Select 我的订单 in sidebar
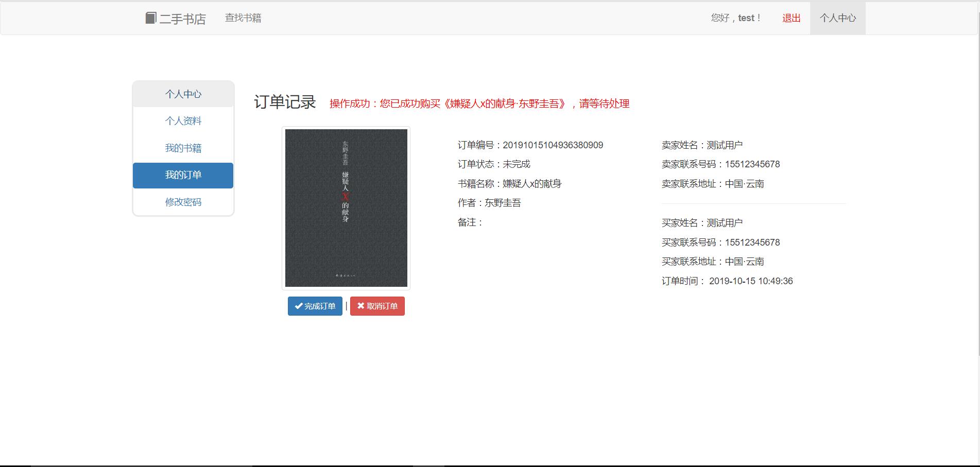 [183, 175]
